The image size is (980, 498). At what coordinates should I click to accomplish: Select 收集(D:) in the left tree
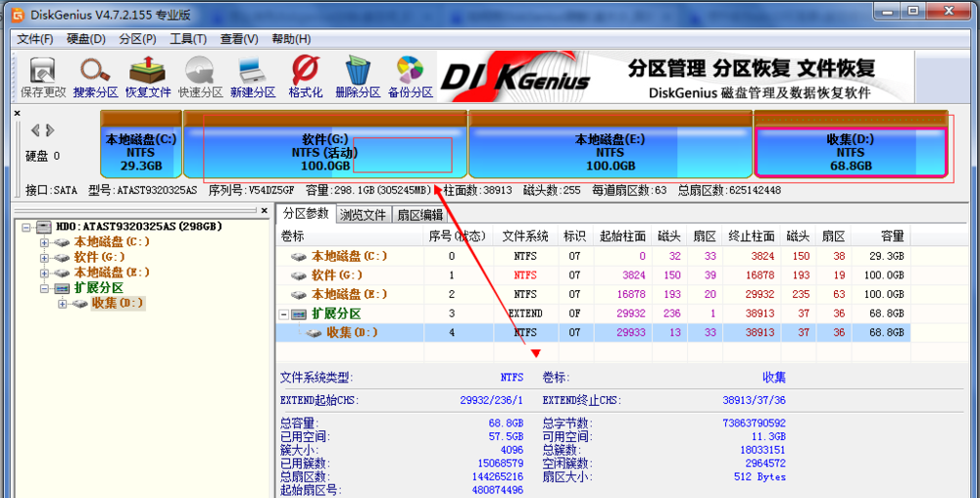118,303
